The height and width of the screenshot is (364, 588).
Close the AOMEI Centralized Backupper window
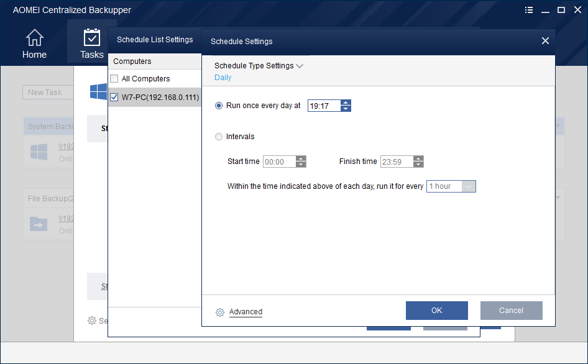(x=577, y=10)
